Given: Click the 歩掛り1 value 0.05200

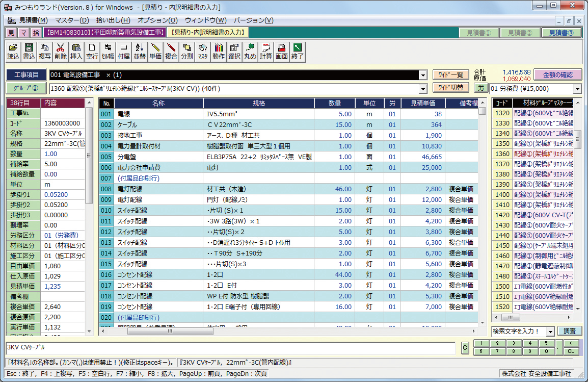Looking at the screenshot, I should (x=63, y=195).
